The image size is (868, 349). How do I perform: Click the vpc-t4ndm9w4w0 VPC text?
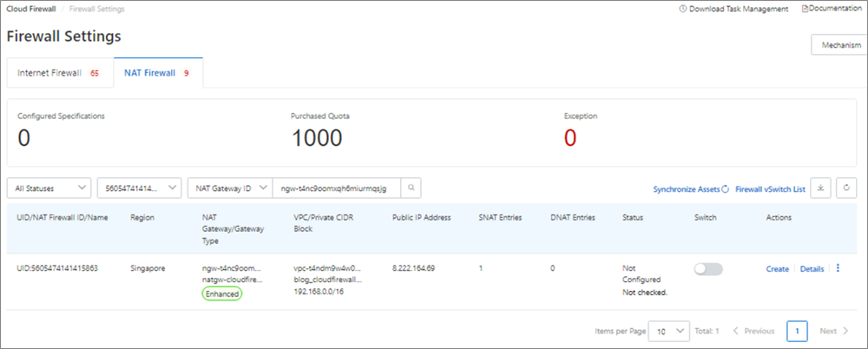[327, 268]
